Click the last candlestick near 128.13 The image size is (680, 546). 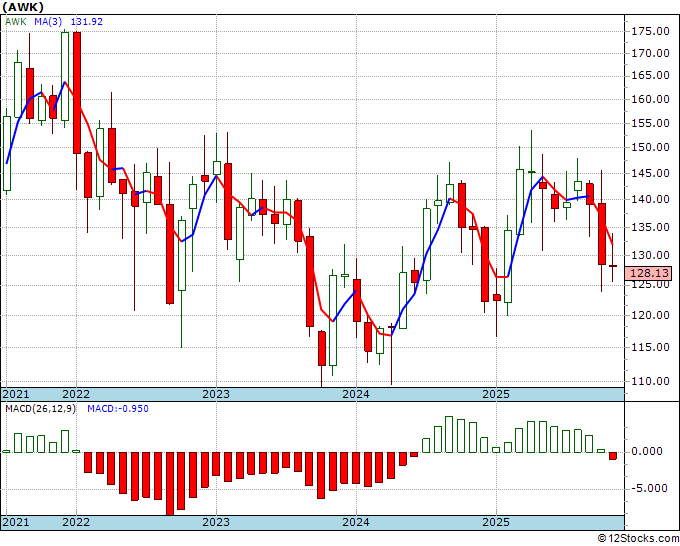(x=613, y=266)
